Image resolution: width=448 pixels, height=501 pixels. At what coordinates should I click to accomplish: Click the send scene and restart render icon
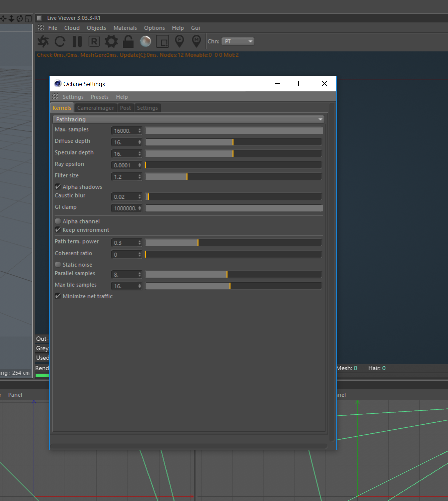coord(43,41)
